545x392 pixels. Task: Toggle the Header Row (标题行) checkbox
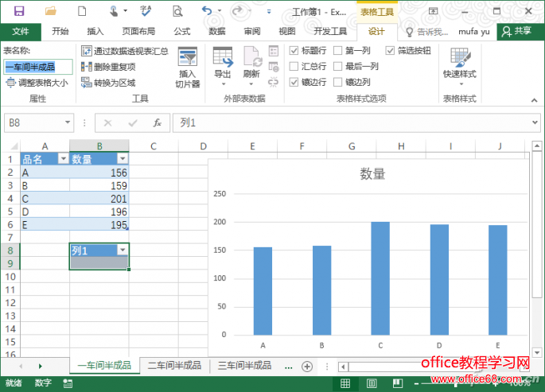[x=294, y=51]
